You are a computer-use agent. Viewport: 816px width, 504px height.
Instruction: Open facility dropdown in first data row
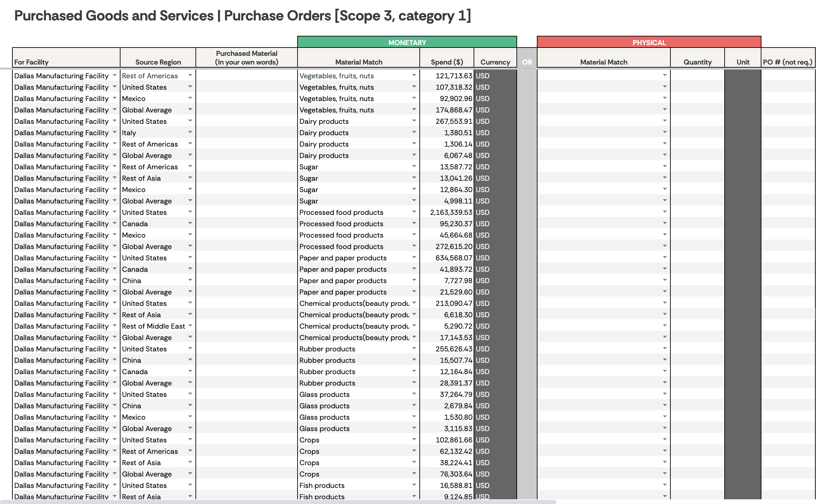coord(114,75)
